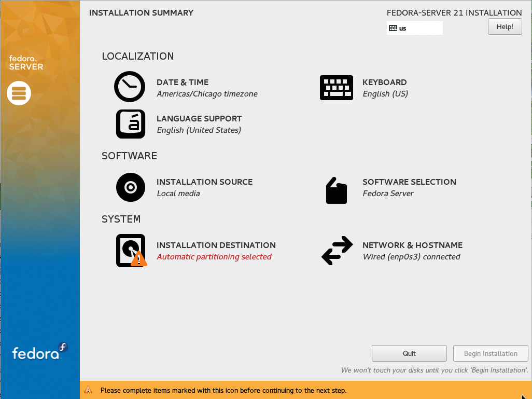Open Keyboard settings via keyboard icon
Viewport: 532px width, 399px height.
pos(337,88)
